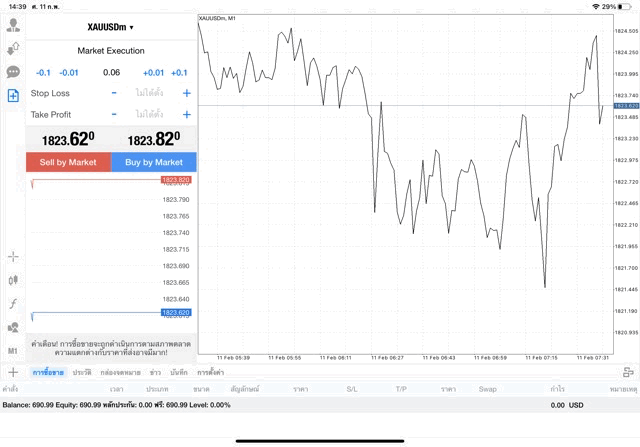Click the plus icon beside the bottom tabs

point(13,372)
